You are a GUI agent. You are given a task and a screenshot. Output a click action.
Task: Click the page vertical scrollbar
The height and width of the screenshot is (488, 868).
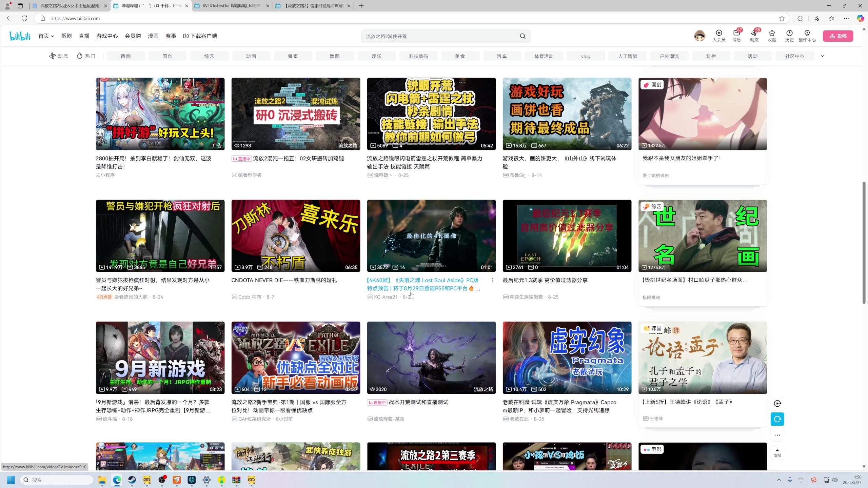point(864,243)
